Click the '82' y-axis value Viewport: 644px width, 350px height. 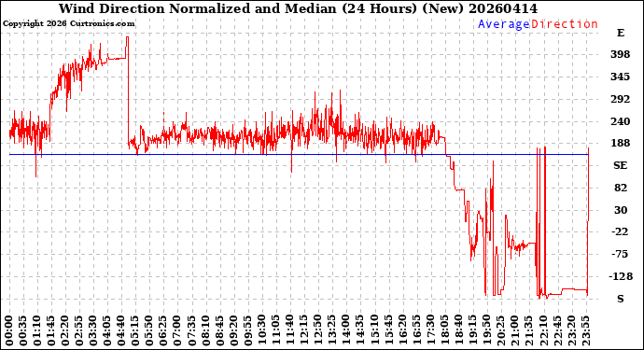coord(620,189)
